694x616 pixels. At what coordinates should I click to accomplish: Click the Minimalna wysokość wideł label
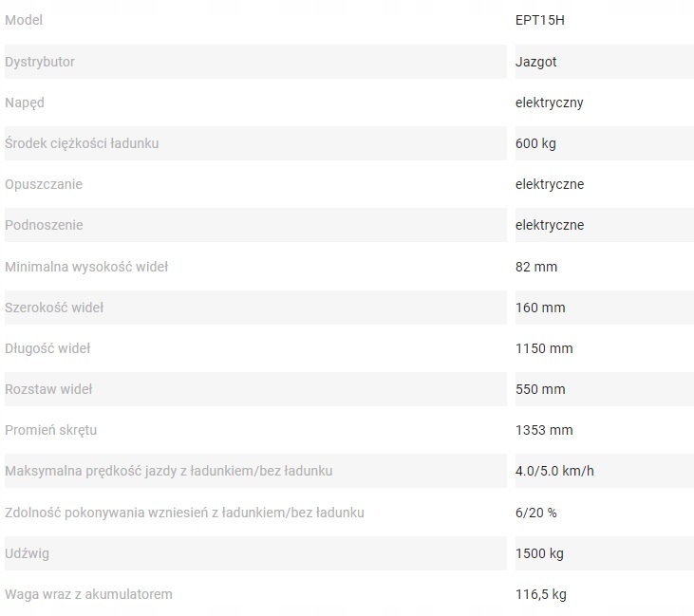coord(86,267)
